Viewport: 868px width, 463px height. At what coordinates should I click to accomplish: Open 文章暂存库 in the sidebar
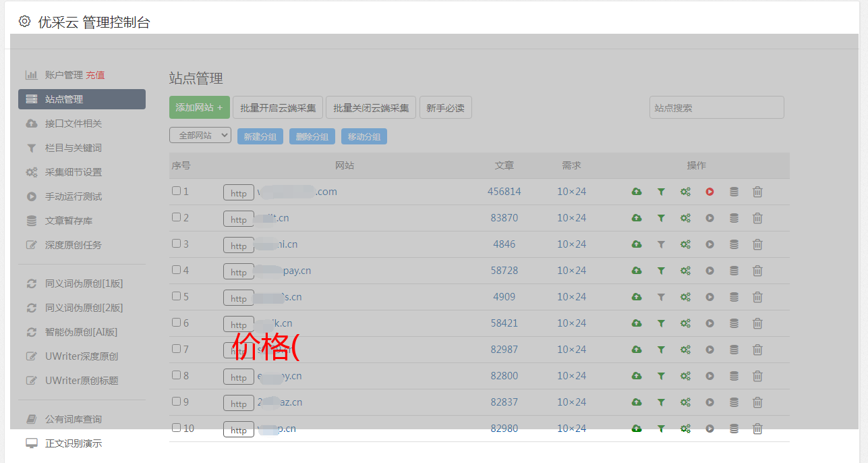69,221
